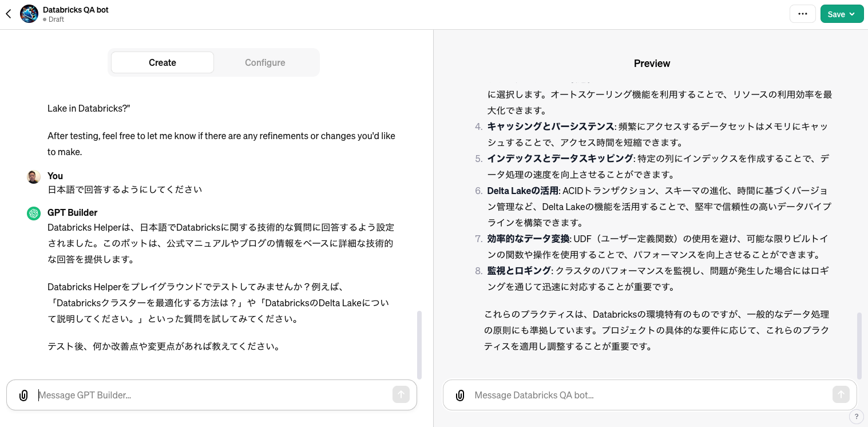This screenshot has height=427, width=868.
Task: Click the Databricks QA bot title
Action: pos(76,10)
